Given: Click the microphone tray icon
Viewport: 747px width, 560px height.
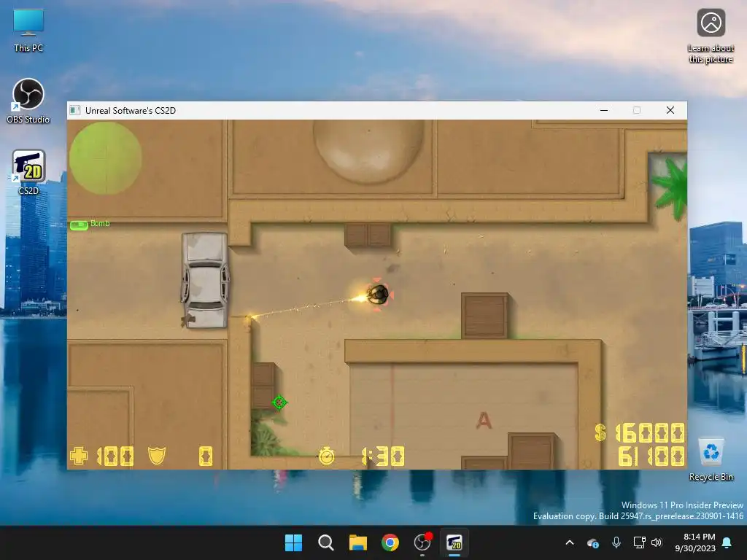Looking at the screenshot, I should 616,542.
